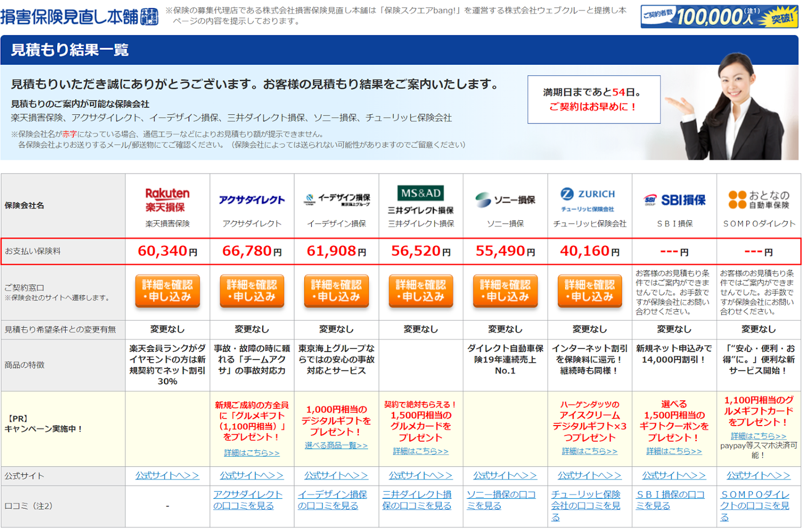Apply via 楽天損害保険 詳細を確認・申し込み button
803x532 pixels.
[167, 291]
